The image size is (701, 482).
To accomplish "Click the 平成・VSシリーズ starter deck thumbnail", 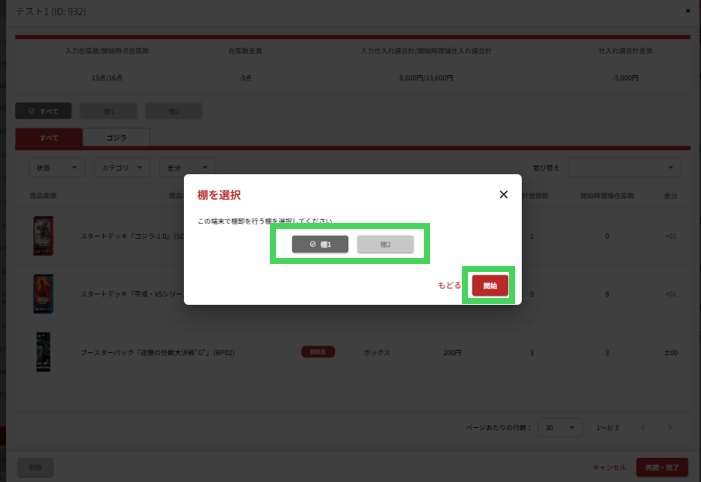I will (43, 294).
